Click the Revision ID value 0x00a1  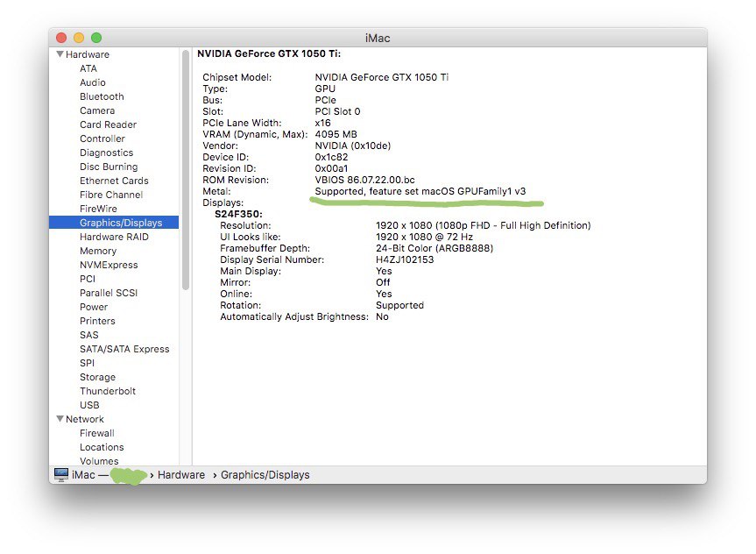point(331,168)
